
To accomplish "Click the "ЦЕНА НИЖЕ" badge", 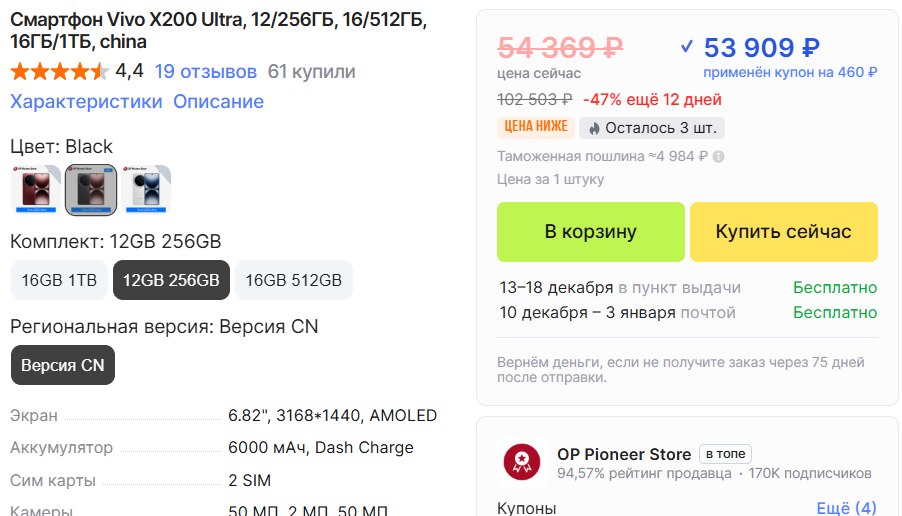I will tap(535, 127).
